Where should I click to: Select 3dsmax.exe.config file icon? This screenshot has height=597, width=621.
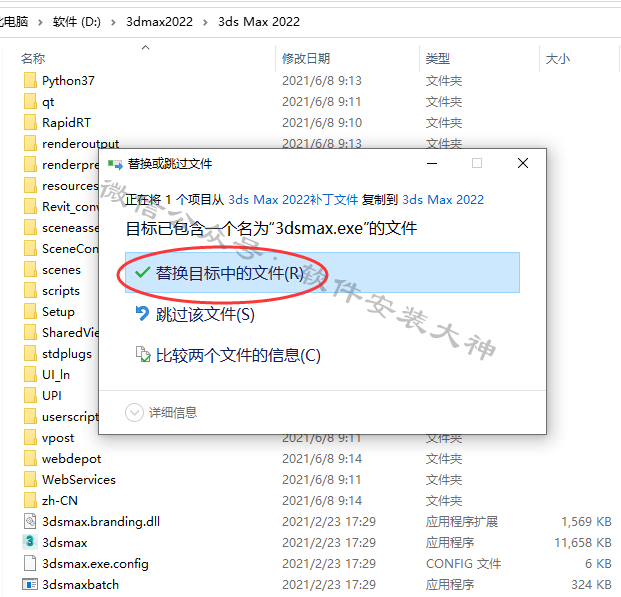(30, 563)
